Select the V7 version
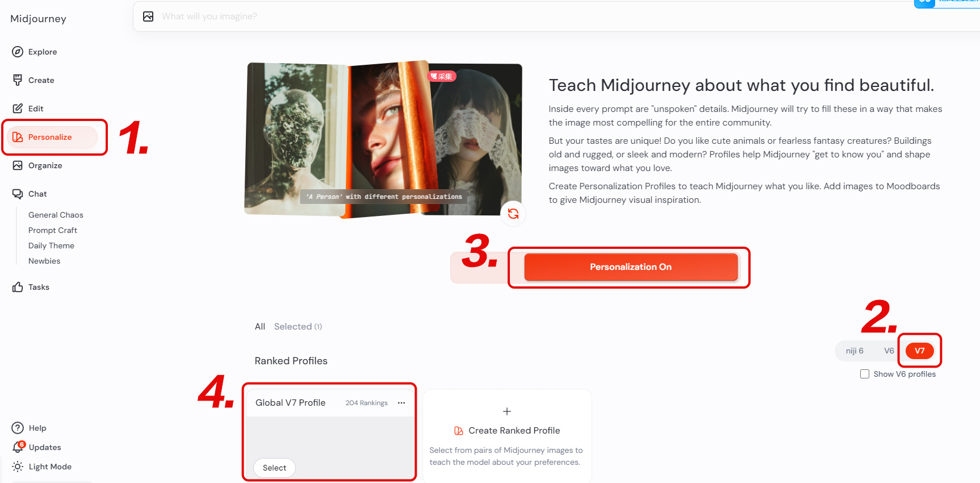980x483 pixels. [x=919, y=351]
